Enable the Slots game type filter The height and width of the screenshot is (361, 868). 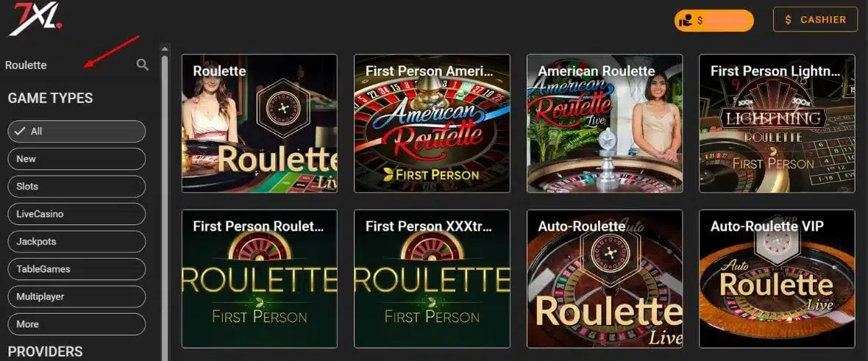[77, 187]
